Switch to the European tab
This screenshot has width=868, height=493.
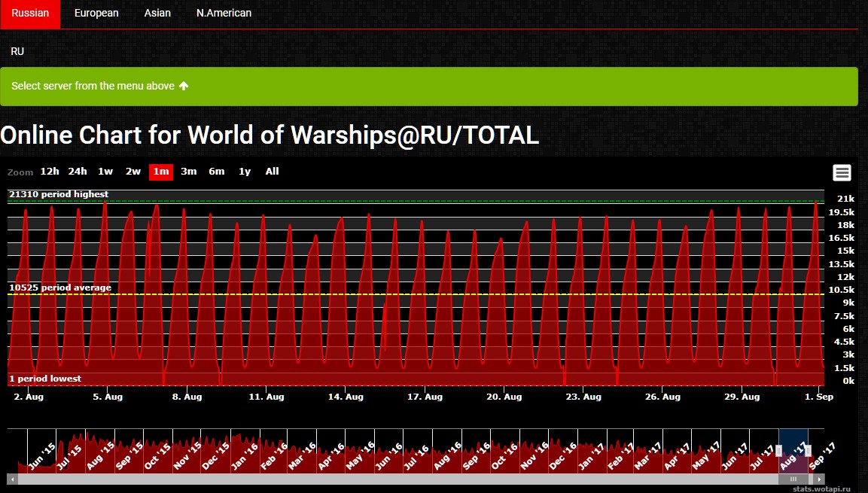[x=96, y=13]
